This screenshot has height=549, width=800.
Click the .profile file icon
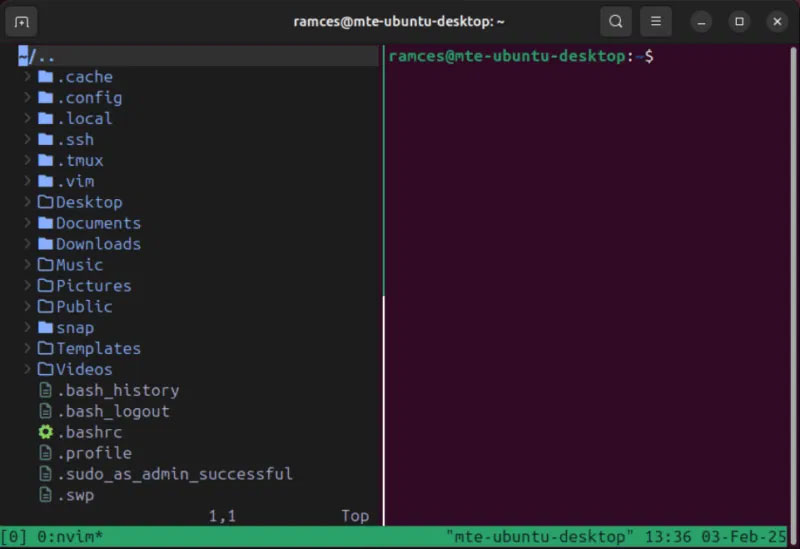coord(45,453)
